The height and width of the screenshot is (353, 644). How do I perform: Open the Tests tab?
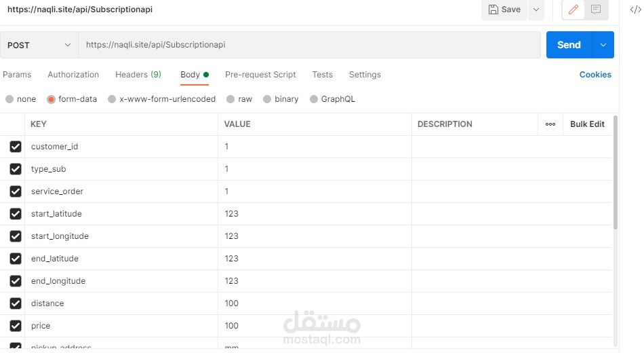click(323, 75)
